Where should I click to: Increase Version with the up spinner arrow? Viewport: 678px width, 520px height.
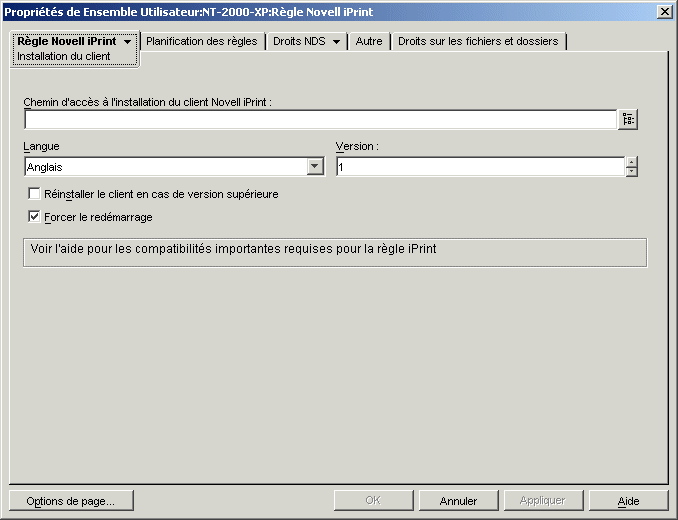[x=631, y=162]
